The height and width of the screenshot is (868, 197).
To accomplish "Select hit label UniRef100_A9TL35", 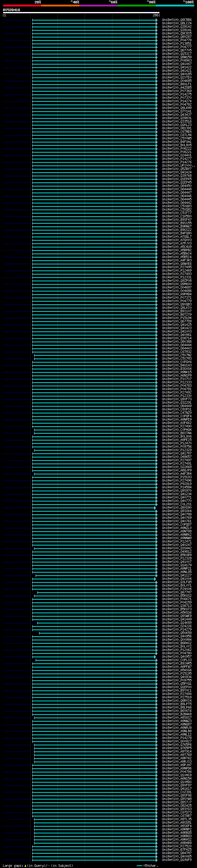I will coord(176,819).
